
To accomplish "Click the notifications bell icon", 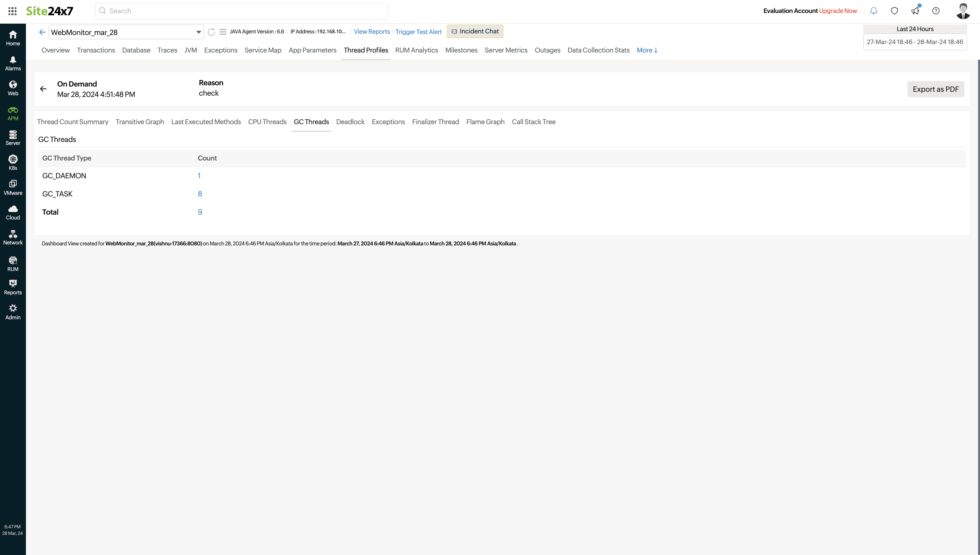I will tap(874, 11).
